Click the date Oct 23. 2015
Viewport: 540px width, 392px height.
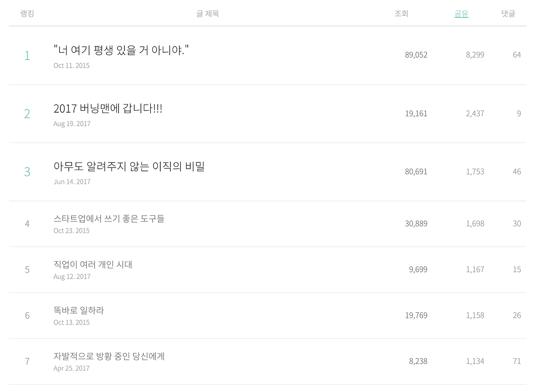click(72, 230)
